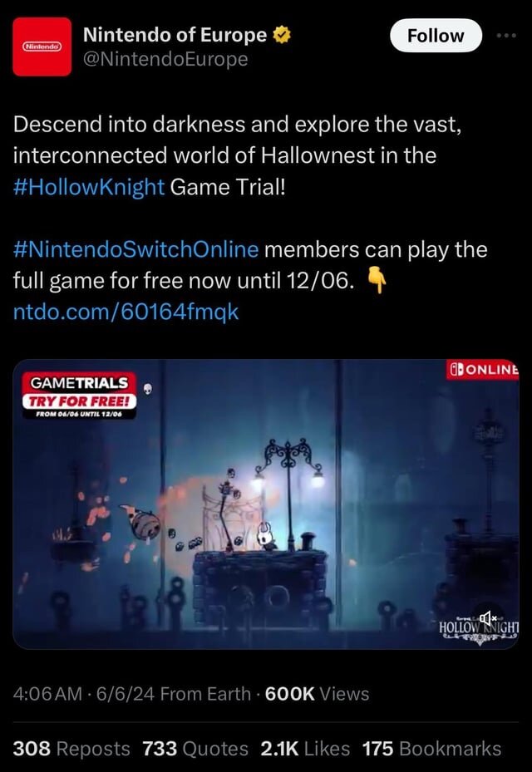Image resolution: width=532 pixels, height=772 pixels.
Task: Open the @NintendoEurope handle
Action: pos(165,60)
